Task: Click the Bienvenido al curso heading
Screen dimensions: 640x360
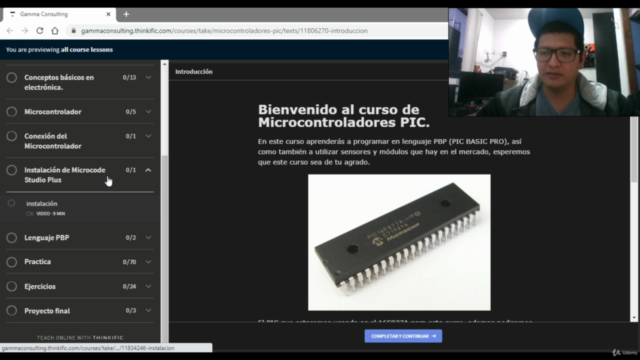Action: pyautogui.click(x=344, y=116)
